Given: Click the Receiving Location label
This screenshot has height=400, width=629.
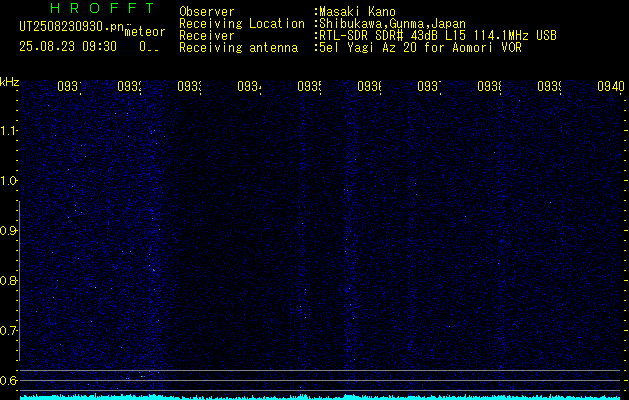Looking at the screenshot, I should [242, 24].
